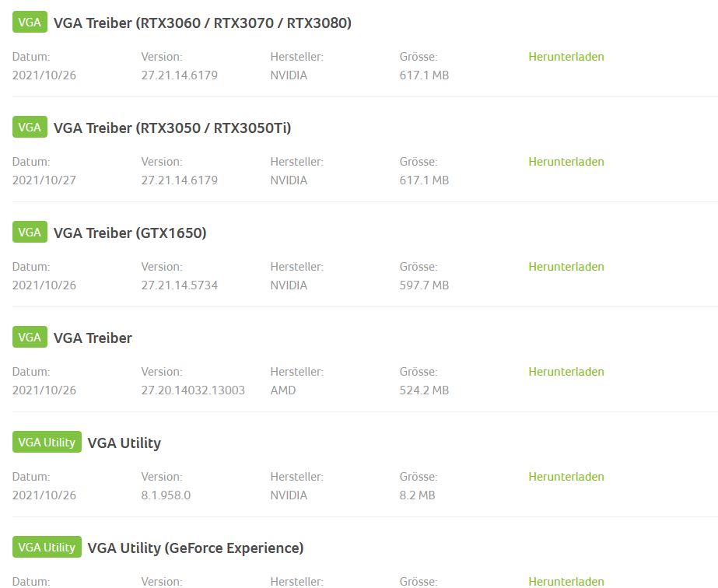
Task: Click version 27.21.14.5734 of the GTX1650 driver
Action: (179, 285)
